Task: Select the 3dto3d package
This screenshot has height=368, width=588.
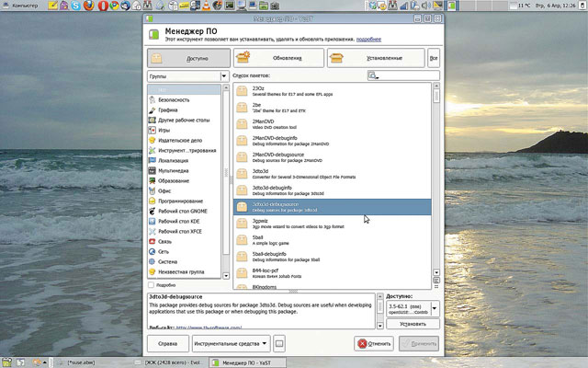Action: pos(333,174)
